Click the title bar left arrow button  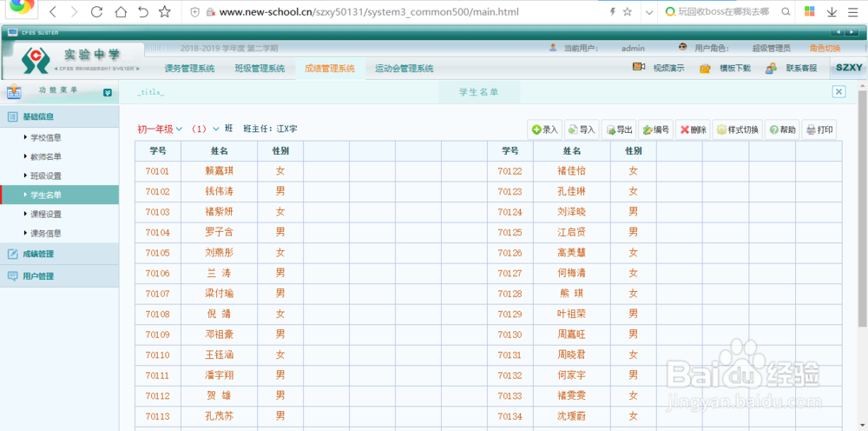[x=838, y=33]
